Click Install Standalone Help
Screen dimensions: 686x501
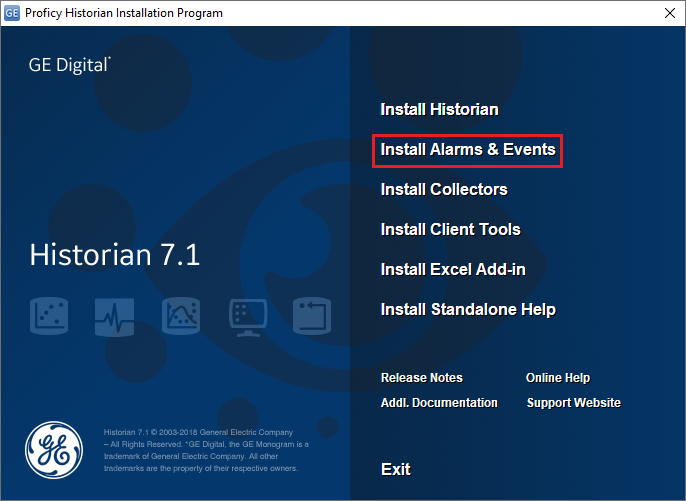468,309
